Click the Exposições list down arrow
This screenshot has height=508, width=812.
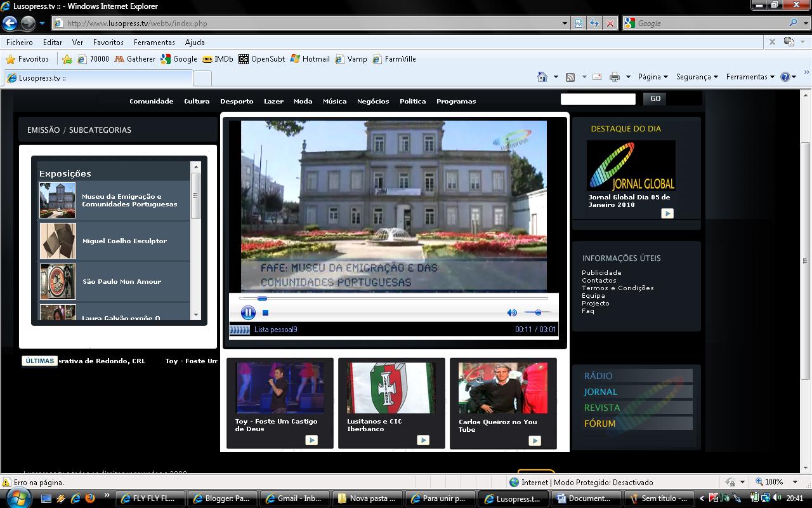pyautogui.click(x=195, y=315)
